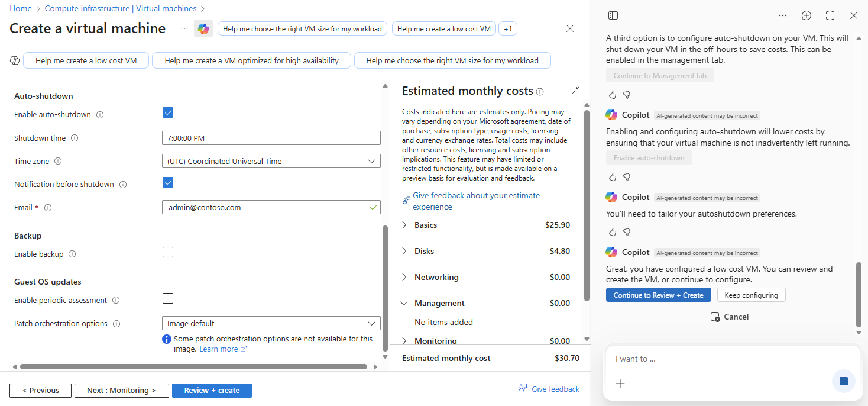
Task: Expand Copilot pane to full screen
Action: point(830,15)
